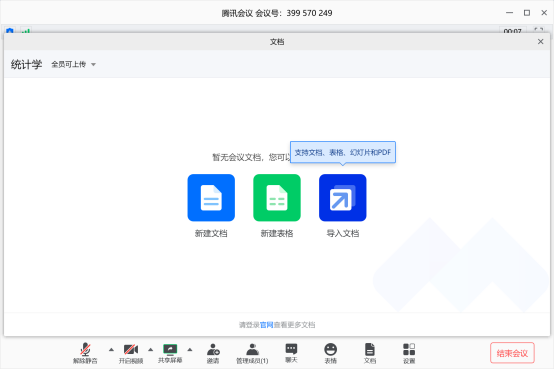Open the 聊天 chat icon
The image size is (554, 370).
tap(291, 353)
